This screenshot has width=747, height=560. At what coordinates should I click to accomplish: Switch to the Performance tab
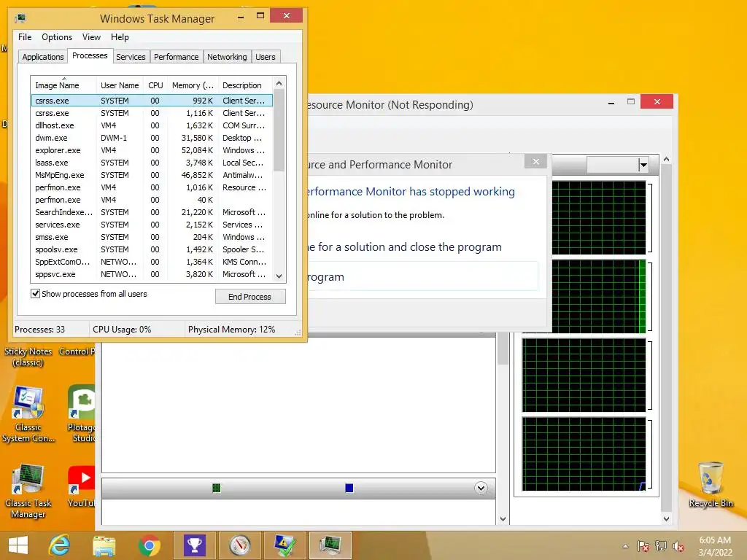point(177,57)
